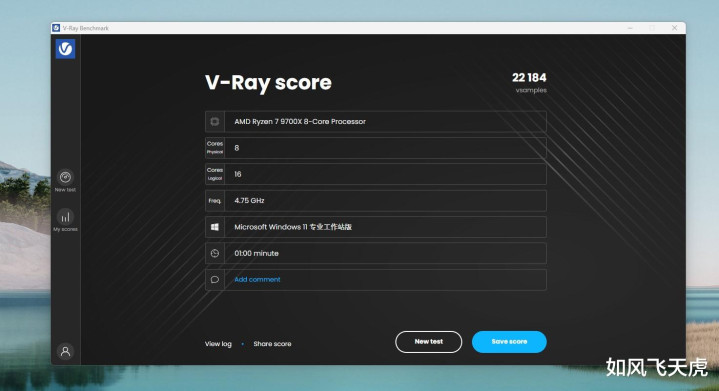This screenshot has height=391, width=719.
Task: Open My scores from the bar chart icon
Action: click(x=65, y=216)
